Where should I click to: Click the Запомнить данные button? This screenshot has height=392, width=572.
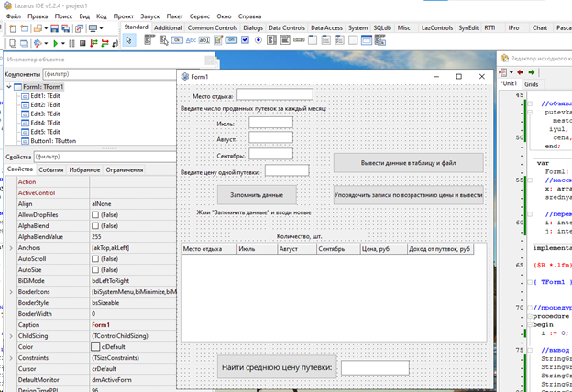[x=257, y=195]
